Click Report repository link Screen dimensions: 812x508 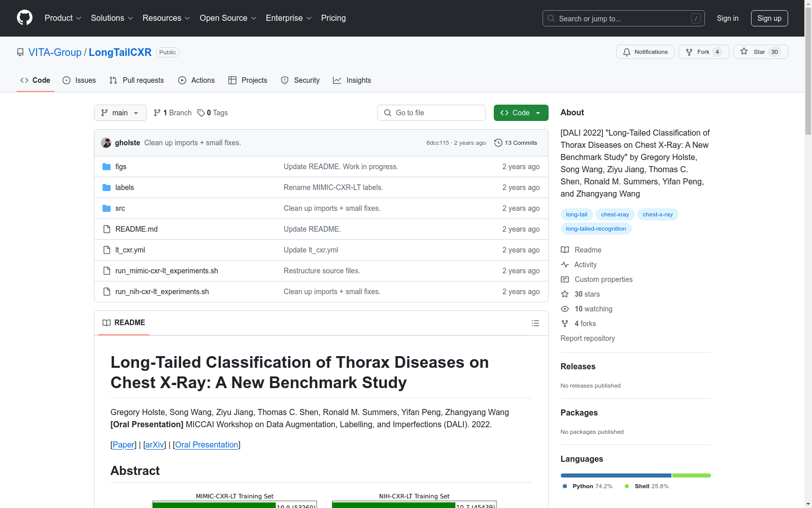click(588, 338)
